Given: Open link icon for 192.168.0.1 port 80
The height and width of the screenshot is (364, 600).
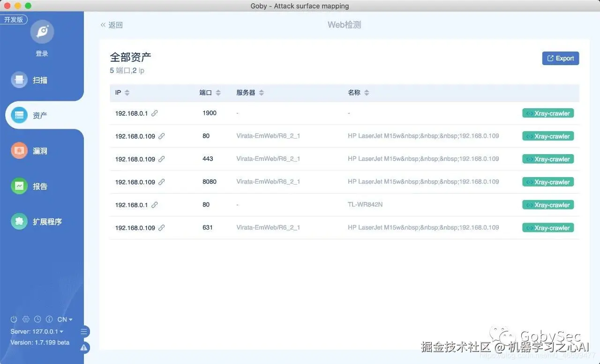Looking at the screenshot, I should coord(155,205).
